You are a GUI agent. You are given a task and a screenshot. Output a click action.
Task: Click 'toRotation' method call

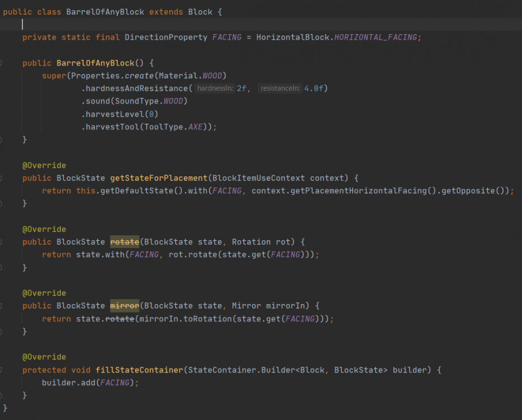208,319
